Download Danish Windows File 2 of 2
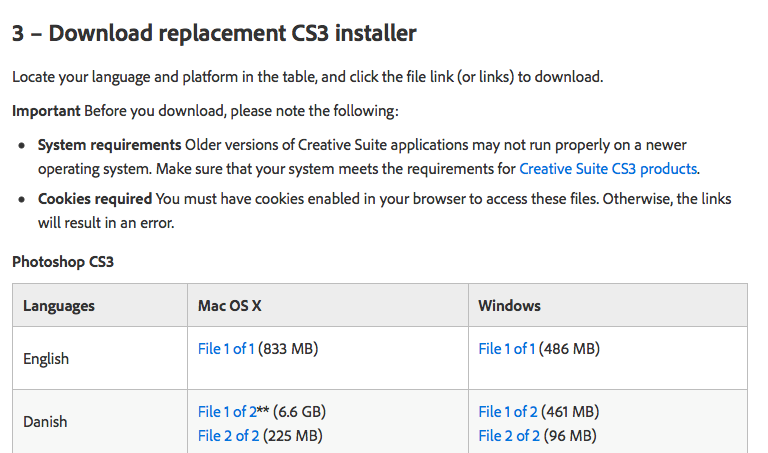The width and height of the screenshot is (768, 453). [508, 435]
